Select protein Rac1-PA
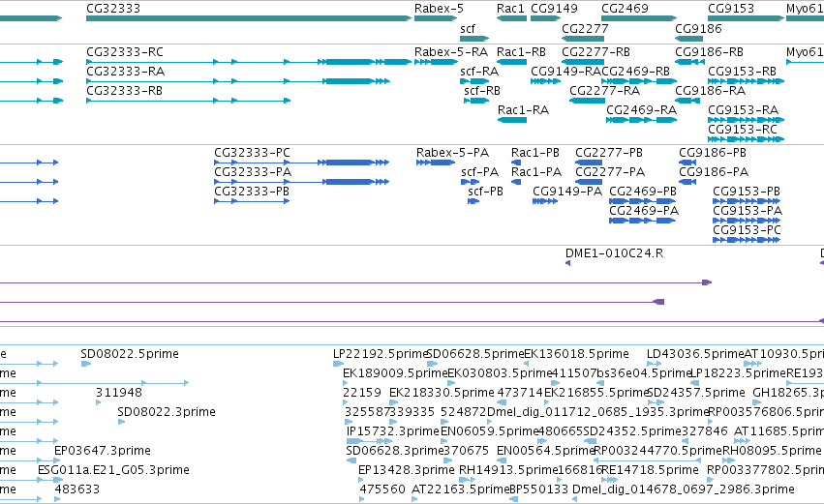 pos(536,171)
